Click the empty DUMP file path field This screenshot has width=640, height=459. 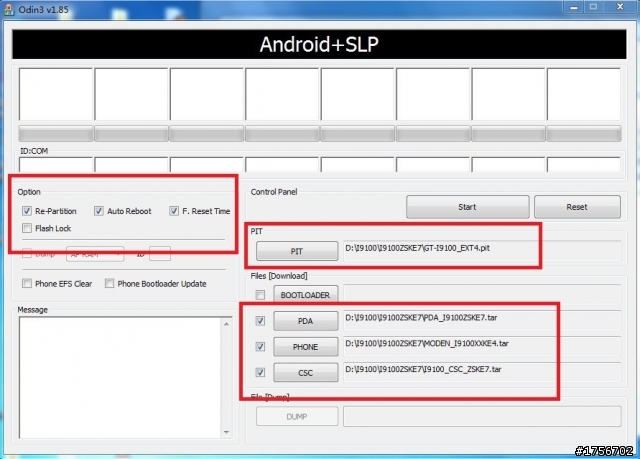[x=482, y=416]
